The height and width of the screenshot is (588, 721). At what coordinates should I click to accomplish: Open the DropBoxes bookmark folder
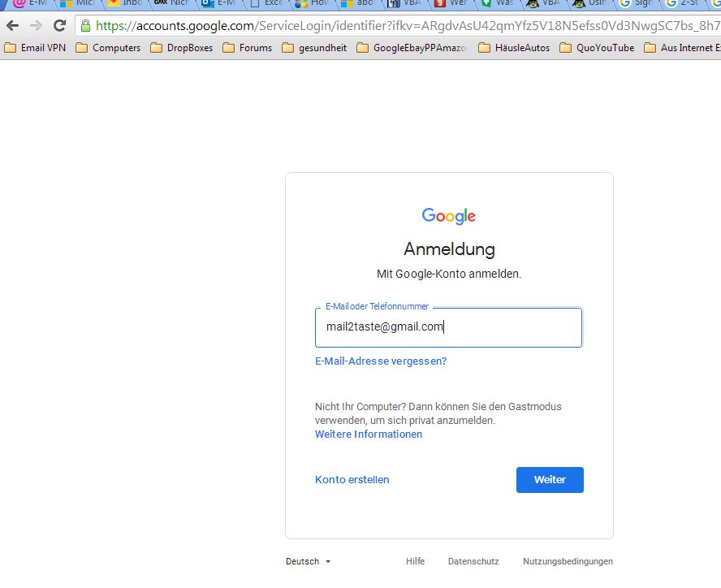(182, 48)
